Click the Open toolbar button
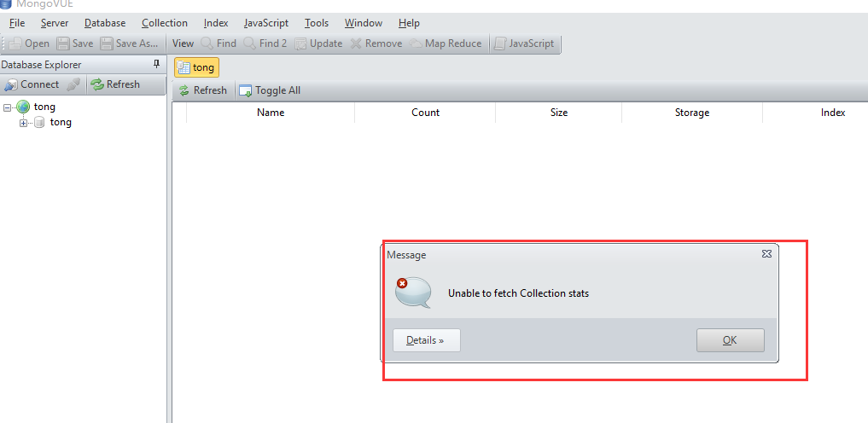This screenshot has width=868, height=423. click(29, 43)
